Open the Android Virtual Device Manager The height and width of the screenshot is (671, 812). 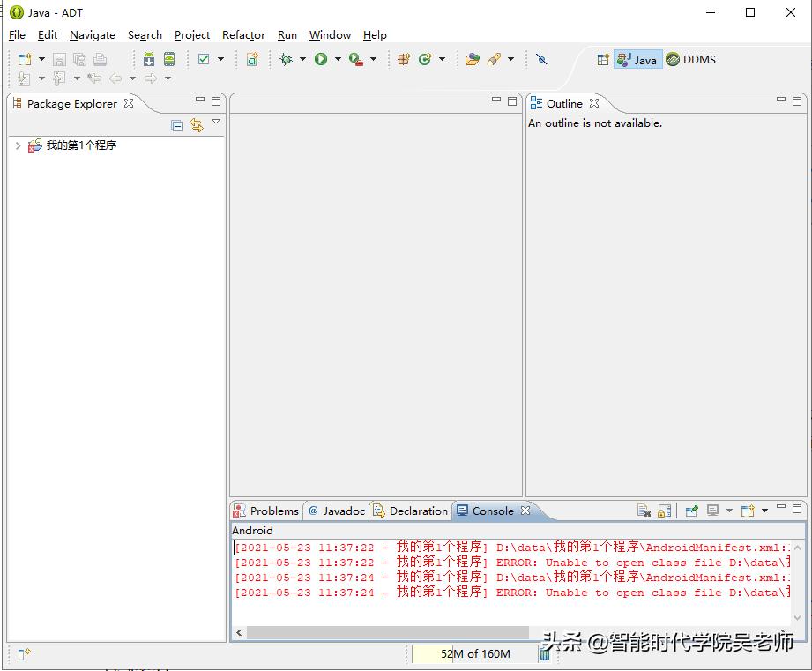coord(169,59)
